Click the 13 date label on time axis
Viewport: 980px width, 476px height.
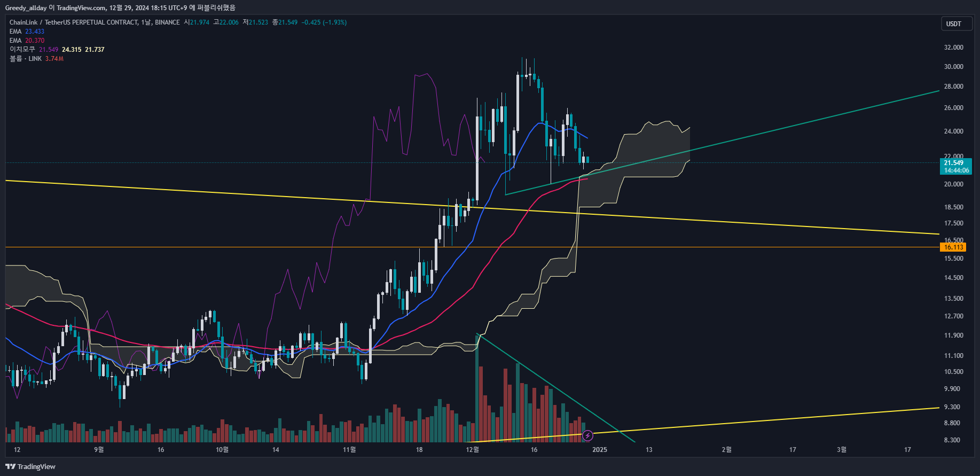[649, 450]
